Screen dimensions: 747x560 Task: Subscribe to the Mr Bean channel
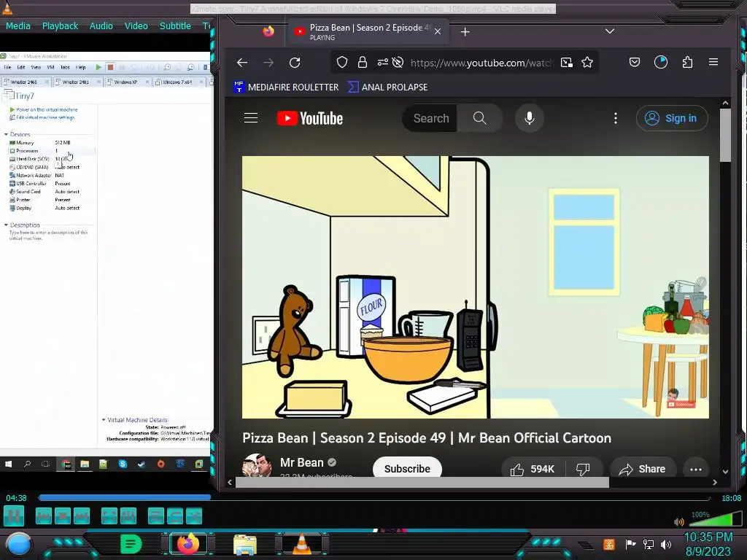tap(407, 469)
